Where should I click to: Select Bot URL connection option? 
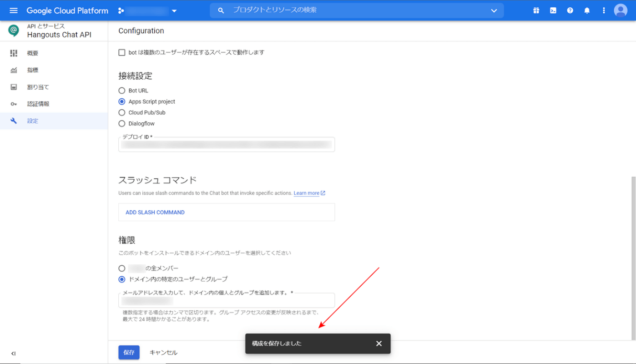(121, 91)
